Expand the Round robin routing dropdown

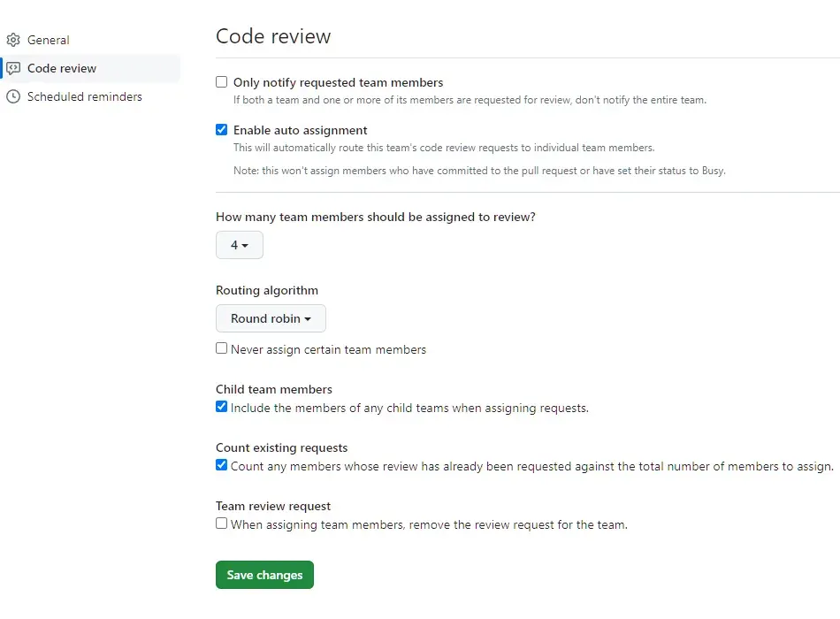[x=271, y=318]
